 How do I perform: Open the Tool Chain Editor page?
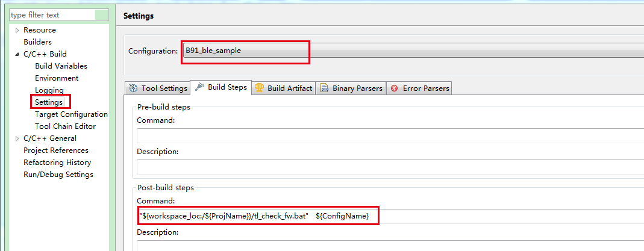click(65, 126)
